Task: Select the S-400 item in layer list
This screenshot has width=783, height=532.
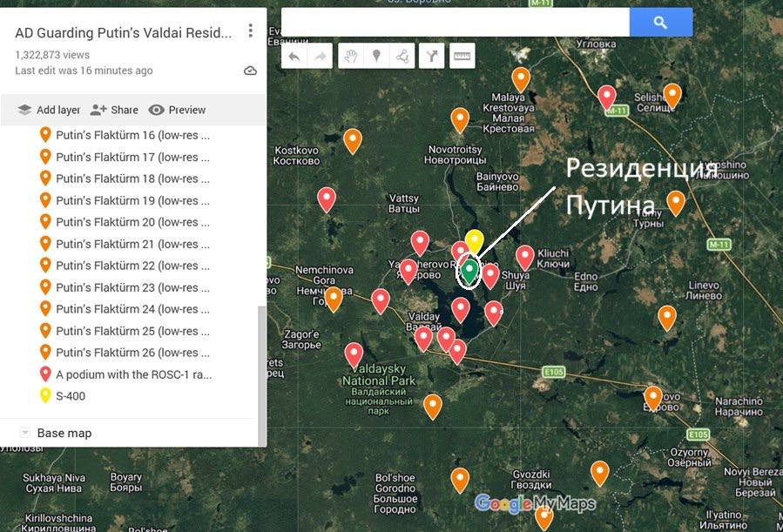Action: [71, 396]
